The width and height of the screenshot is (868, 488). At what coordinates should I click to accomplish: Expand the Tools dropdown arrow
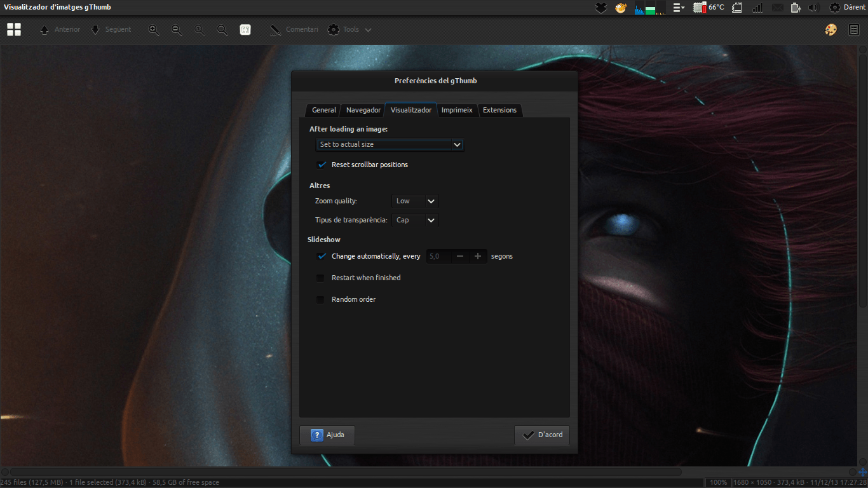click(x=369, y=30)
